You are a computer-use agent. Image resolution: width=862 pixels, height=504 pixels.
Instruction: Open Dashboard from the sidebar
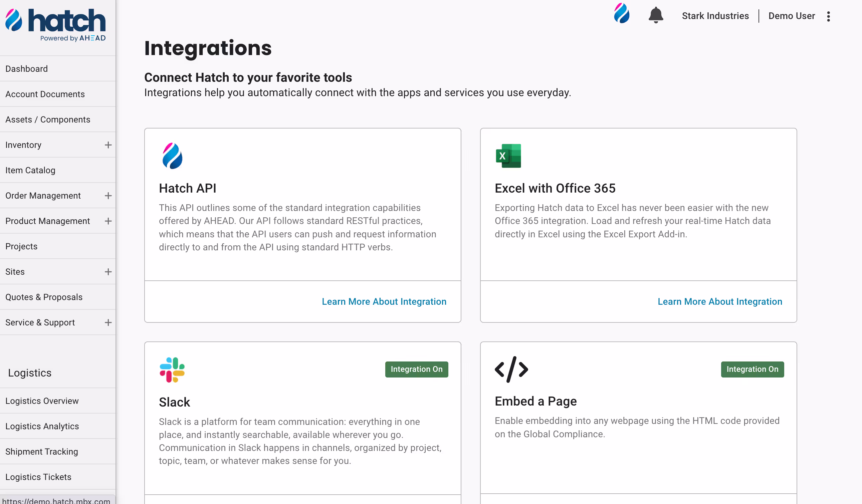(x=27, y=69)
